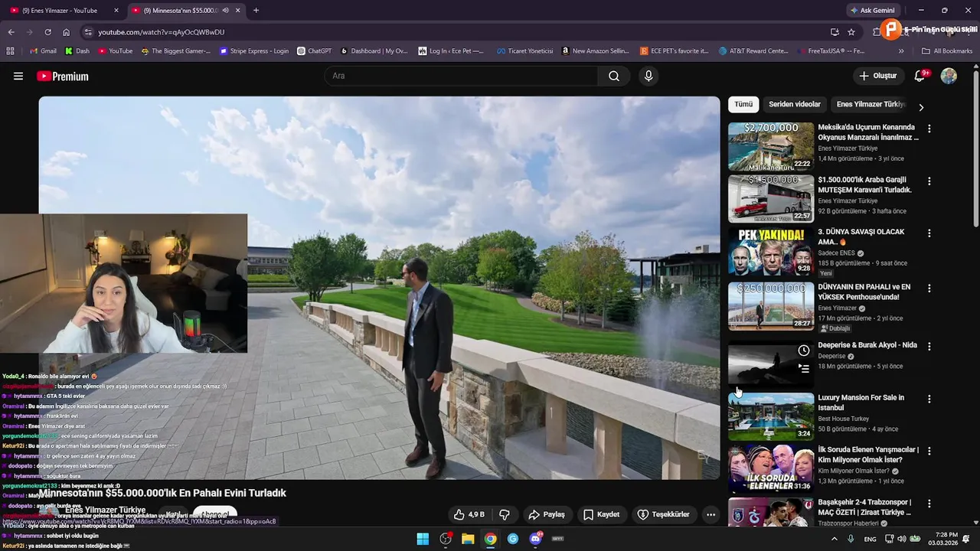The width and height of the screenshot is (980, 551).
Task: Open İlk Soruda Elenen Yarışmacılar thumbnail
Action: (x=771, y=468)
